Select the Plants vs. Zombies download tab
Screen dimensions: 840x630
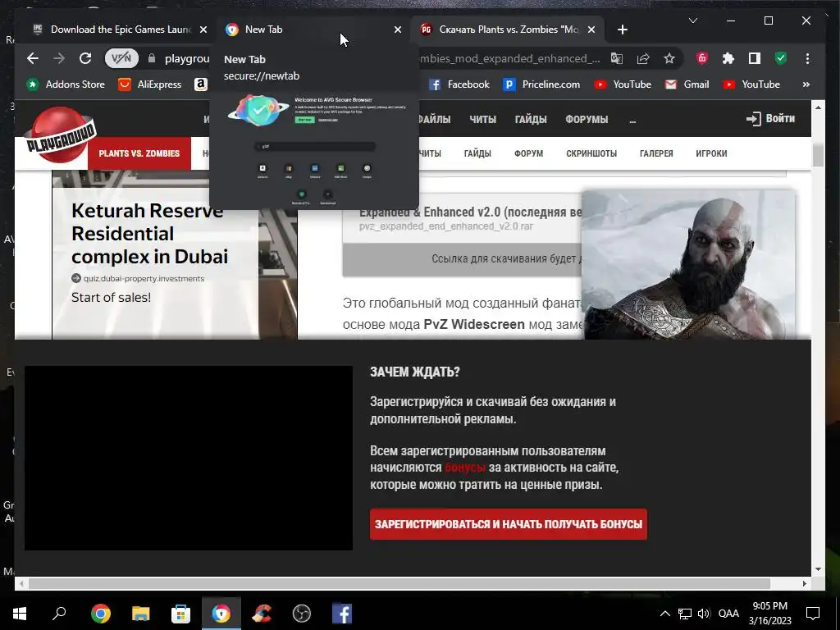click(x=509, y=30)
